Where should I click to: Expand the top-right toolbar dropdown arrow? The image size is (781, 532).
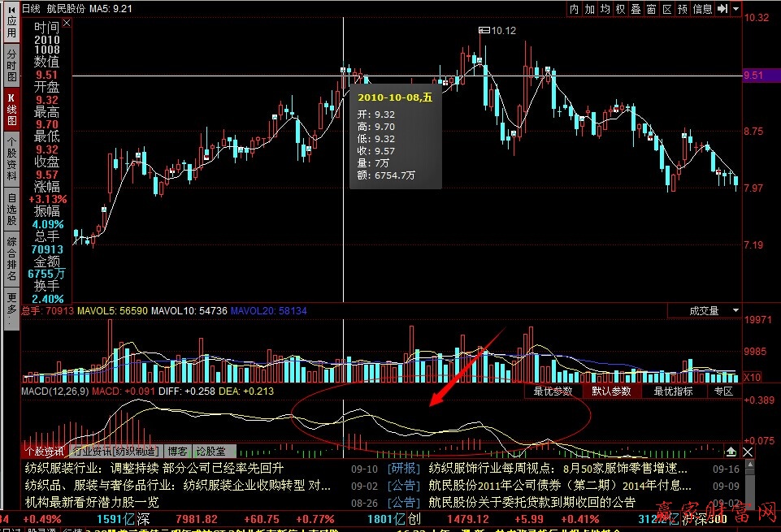click(735, 9)
